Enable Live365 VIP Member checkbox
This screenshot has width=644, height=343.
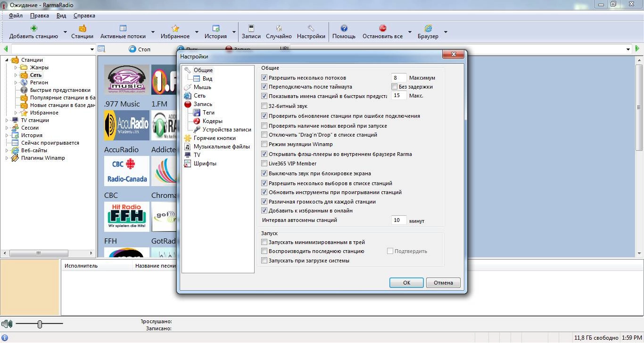point(264,163)
